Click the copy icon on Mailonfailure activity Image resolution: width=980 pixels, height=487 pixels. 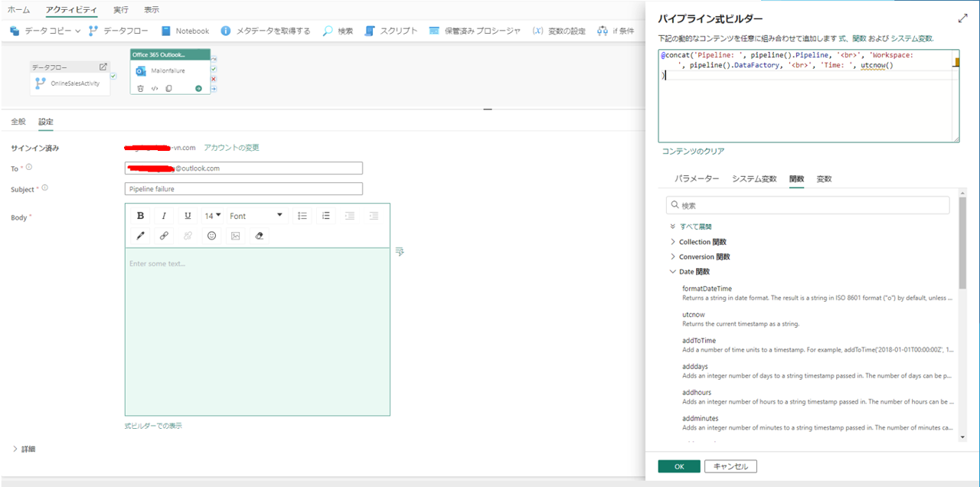(168, 89)
